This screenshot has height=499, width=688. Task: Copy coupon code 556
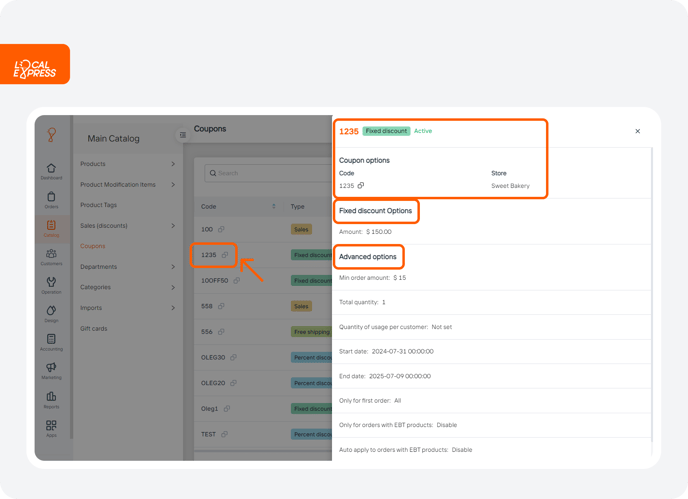click(x=221, y=332)
